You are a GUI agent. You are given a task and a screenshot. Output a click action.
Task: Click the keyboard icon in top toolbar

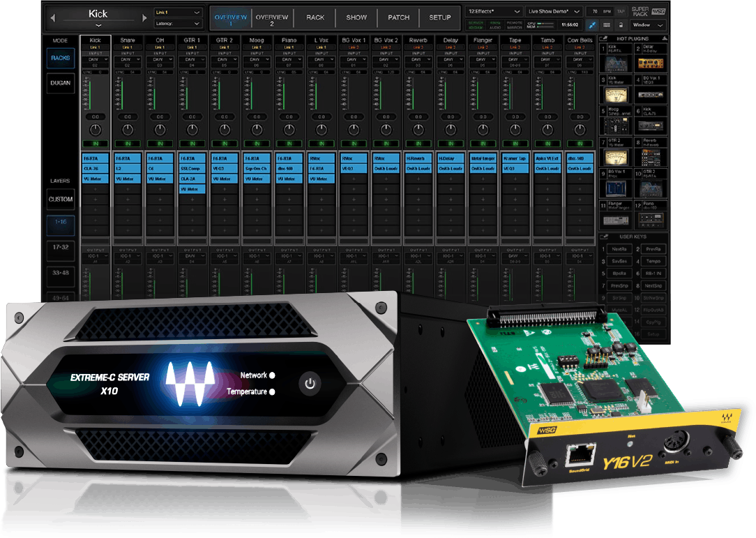click(606, 24)
